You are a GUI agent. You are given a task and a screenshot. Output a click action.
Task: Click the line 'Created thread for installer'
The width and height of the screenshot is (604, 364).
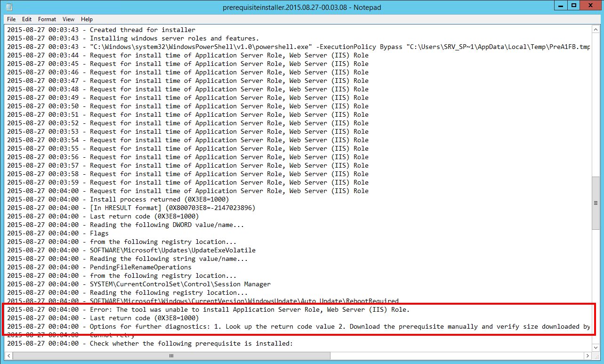coord(101,30)
